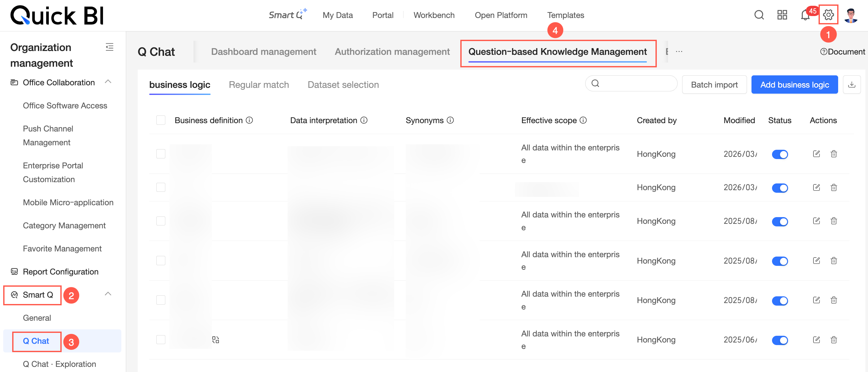868x372 pixels.
Task: Open the Document help link
Action: pos(842,52)
